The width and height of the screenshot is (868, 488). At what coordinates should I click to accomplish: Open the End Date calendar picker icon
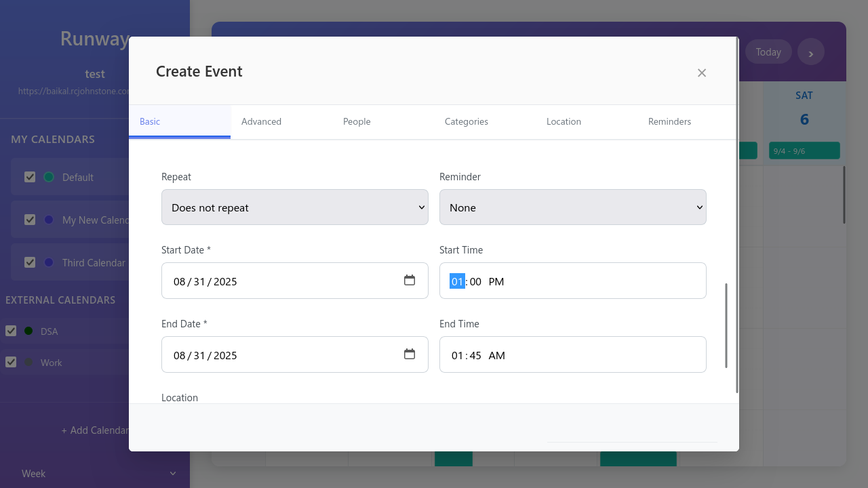click(410, 353)
